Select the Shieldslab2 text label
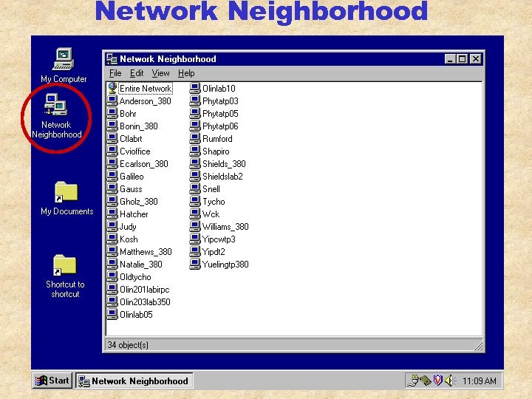The image size is (532, 399). point(222,177)
